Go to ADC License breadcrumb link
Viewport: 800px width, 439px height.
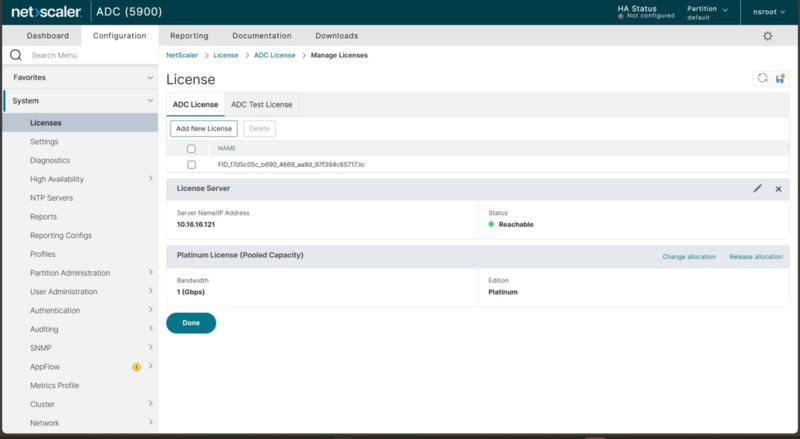tap(274, 55)
